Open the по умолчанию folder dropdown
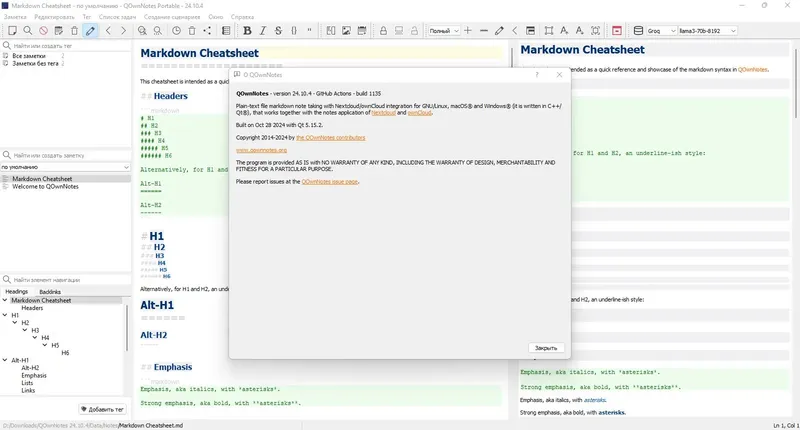 click(x=65, y=167)
